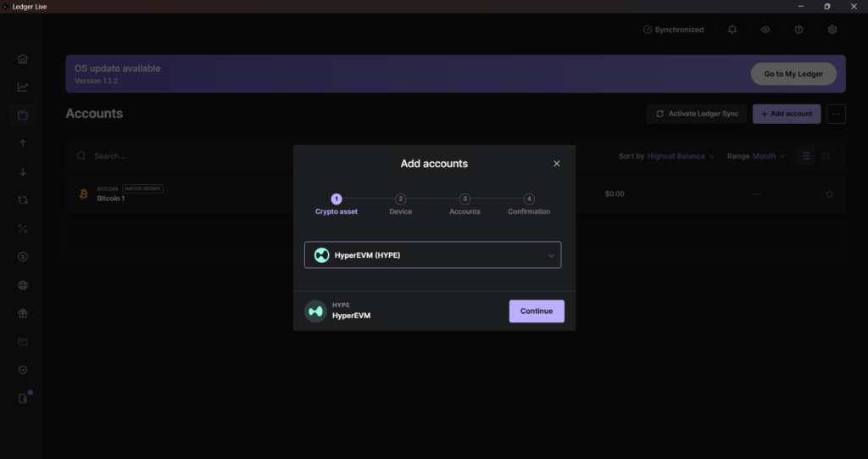This screenshot has height=459, width=868.
Task: Click the accounts Search field
Action: click(x=170, y=156)
